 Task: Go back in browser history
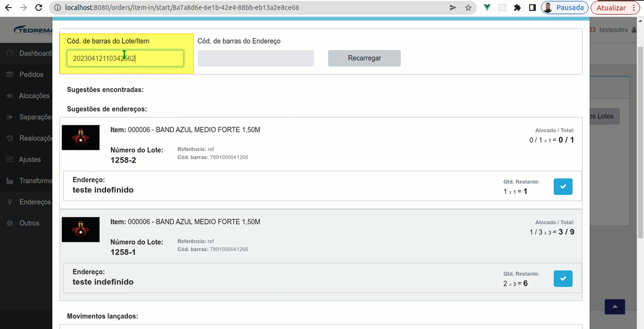pos(8,8)
